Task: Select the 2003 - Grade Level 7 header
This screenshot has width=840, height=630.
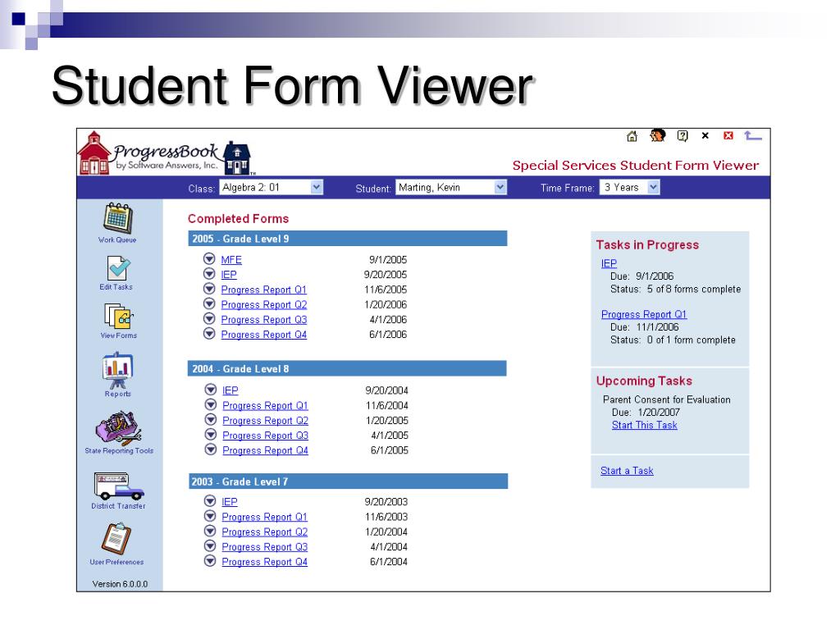Action: point(348,481)
